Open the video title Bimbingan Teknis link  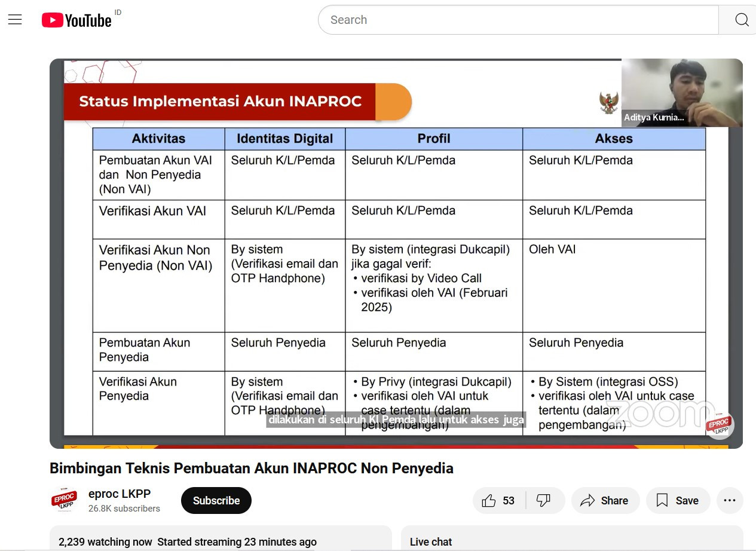click(250, 468)
